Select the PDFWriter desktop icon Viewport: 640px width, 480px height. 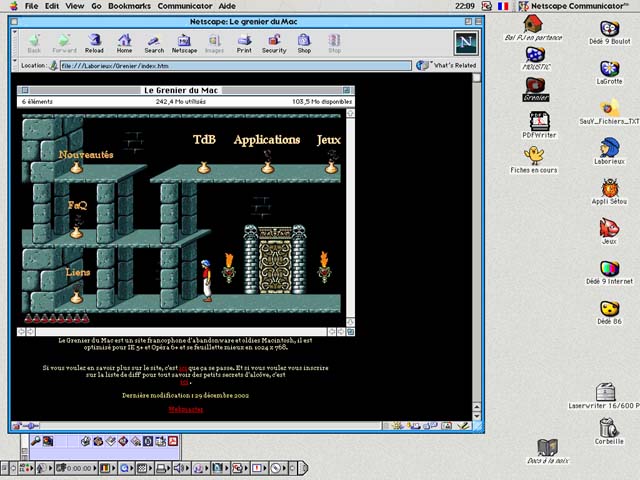click(539, 124)
